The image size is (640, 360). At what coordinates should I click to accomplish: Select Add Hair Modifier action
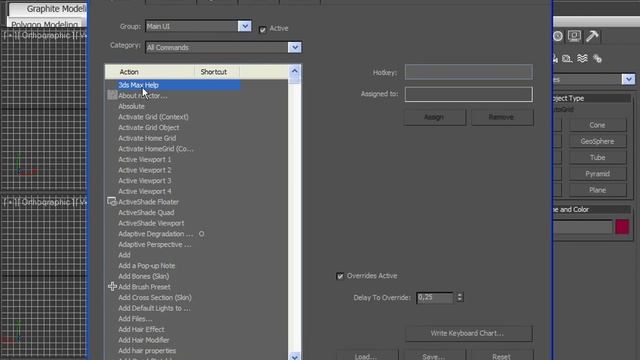pos(144,340)
